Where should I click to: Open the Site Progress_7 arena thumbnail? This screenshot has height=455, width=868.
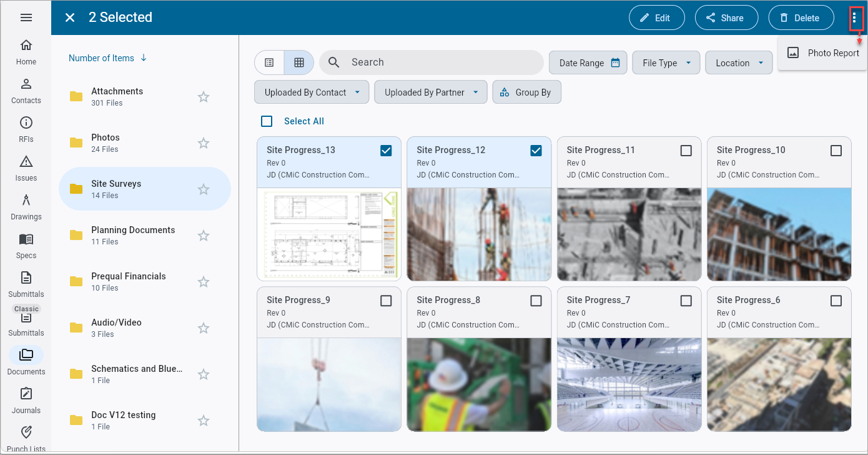[629, 385]
